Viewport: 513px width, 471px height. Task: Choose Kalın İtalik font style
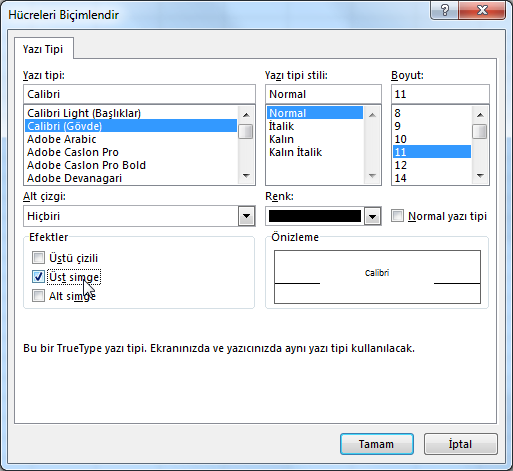point(295,152)
